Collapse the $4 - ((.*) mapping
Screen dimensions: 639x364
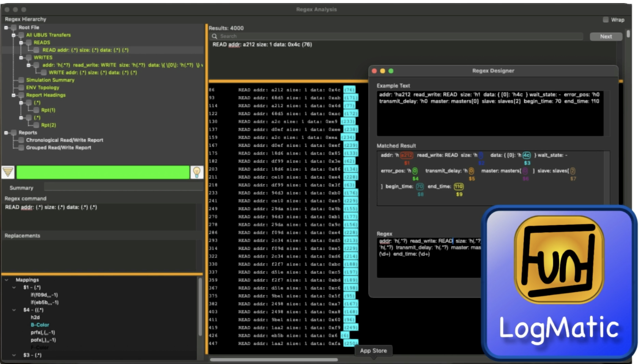14,310
